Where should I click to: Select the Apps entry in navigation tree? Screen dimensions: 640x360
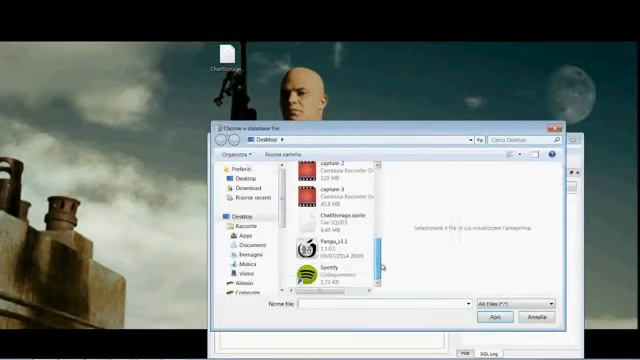245,236
